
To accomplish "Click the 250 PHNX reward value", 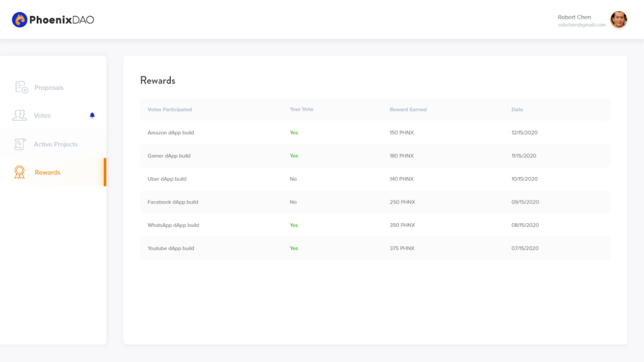I will tap(402, 202).
